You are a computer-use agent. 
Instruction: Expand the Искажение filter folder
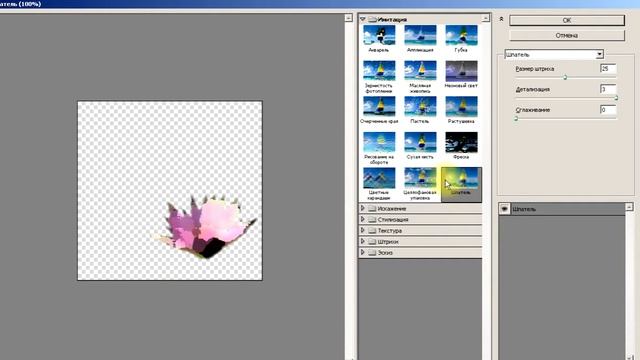(362, 208)
